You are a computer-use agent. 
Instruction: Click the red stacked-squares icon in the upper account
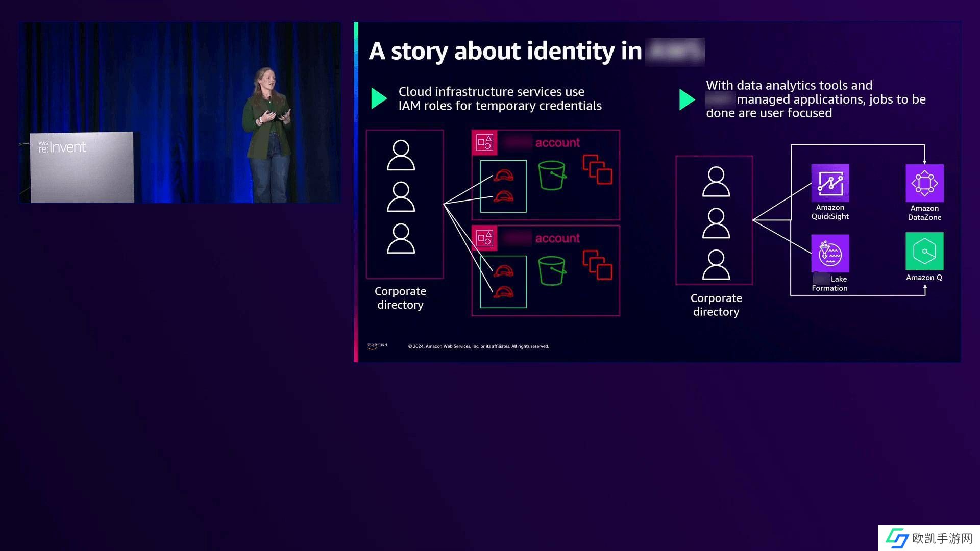pyautogui.click(x=598, y=169)
